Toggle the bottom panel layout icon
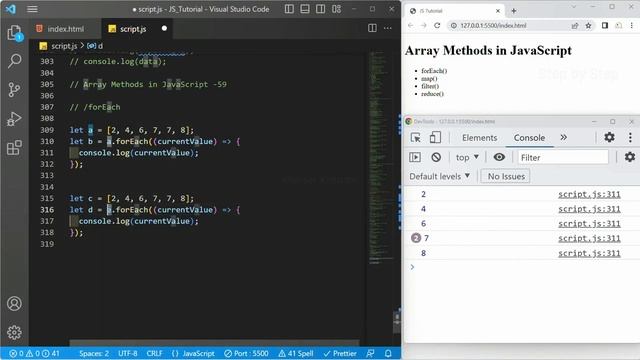This screenshot has width=640, height=360. pos(304,9)
